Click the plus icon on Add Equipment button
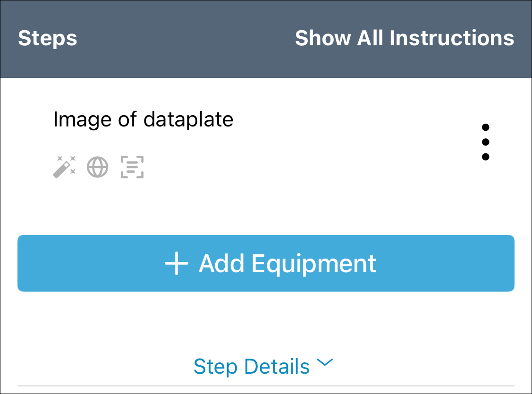Viewport: 532px width, 394px height. tap(176, 263)
